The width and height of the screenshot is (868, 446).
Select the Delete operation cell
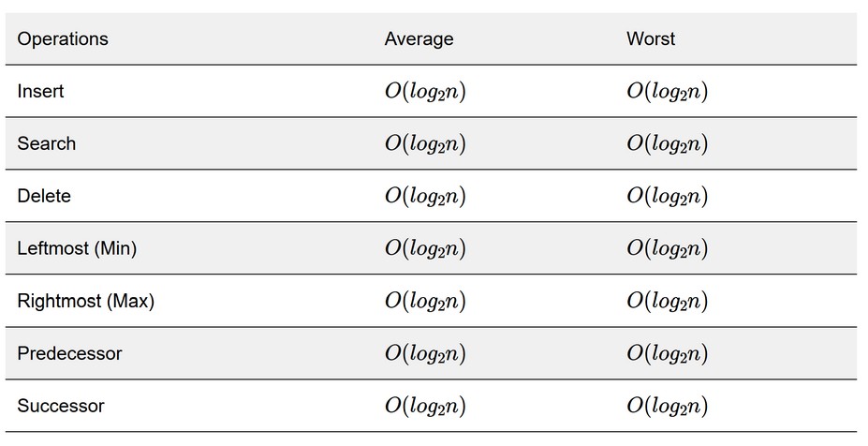(x=44, y=196)
